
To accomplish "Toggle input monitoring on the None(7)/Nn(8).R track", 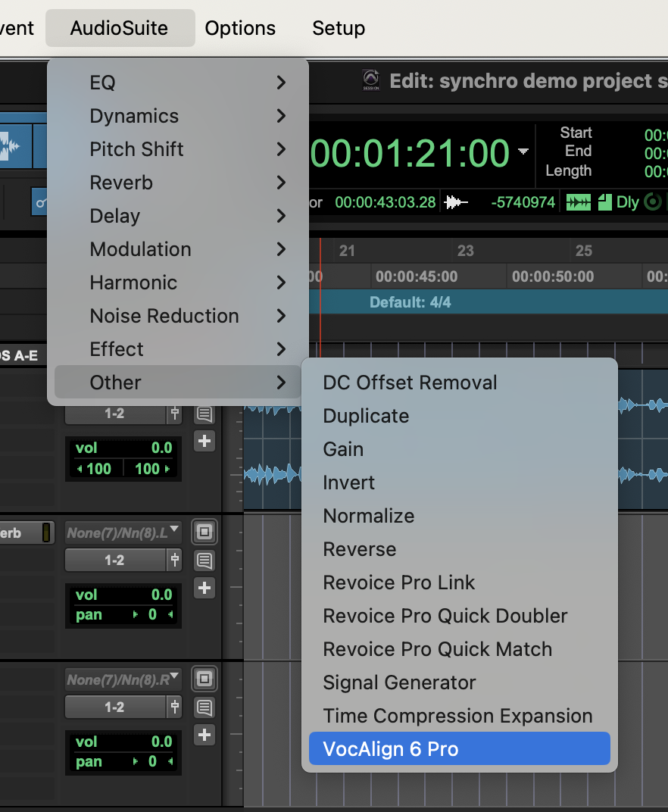I will coord(204,678).
